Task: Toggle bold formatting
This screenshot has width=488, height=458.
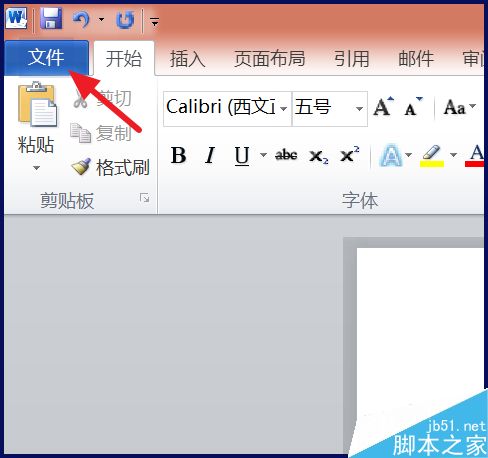Action: [x=179, y=155]
